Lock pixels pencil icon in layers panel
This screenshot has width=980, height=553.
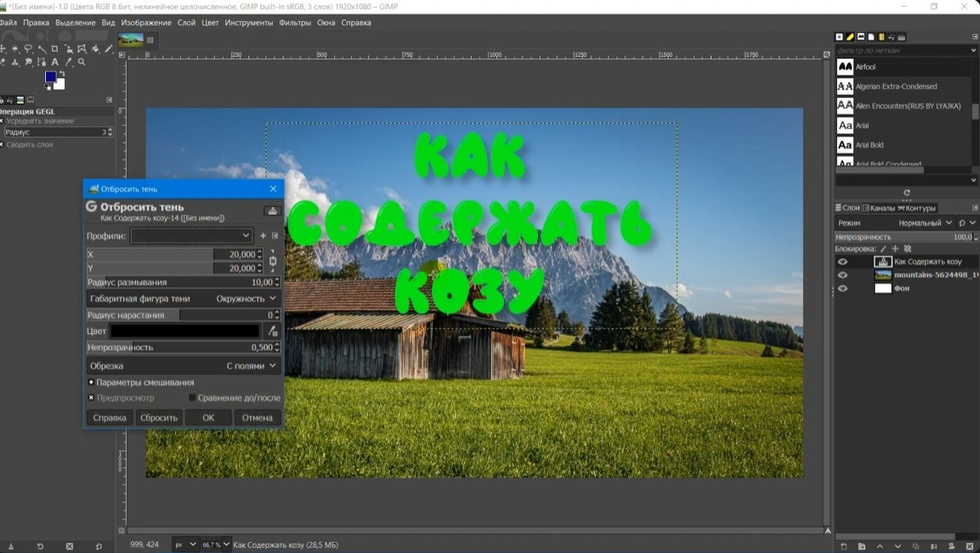click(883, 249)
